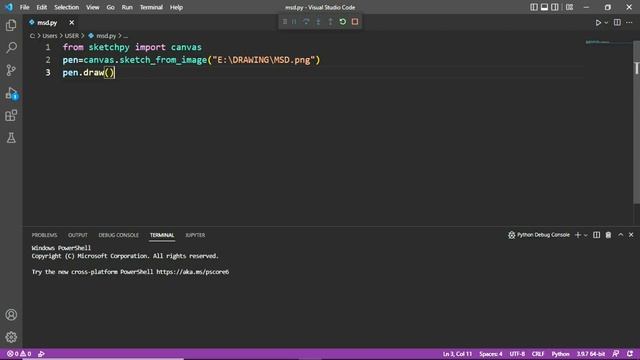Open the Manage gear in activity bar
The image size is (640, 360).
click(x=11, y=337)
